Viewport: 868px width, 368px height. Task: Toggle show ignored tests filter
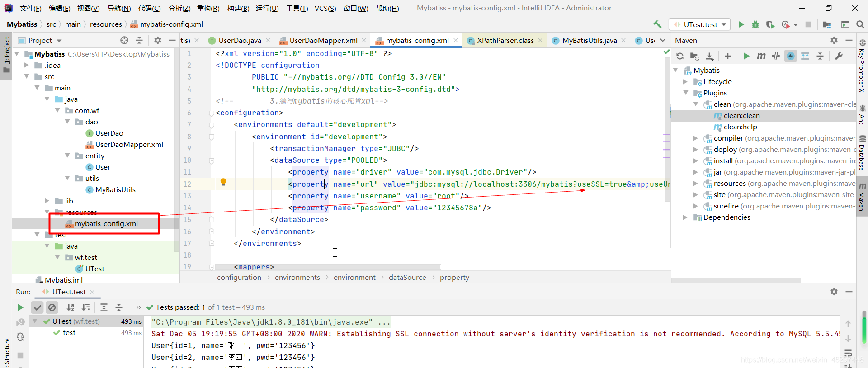[52, 307]
